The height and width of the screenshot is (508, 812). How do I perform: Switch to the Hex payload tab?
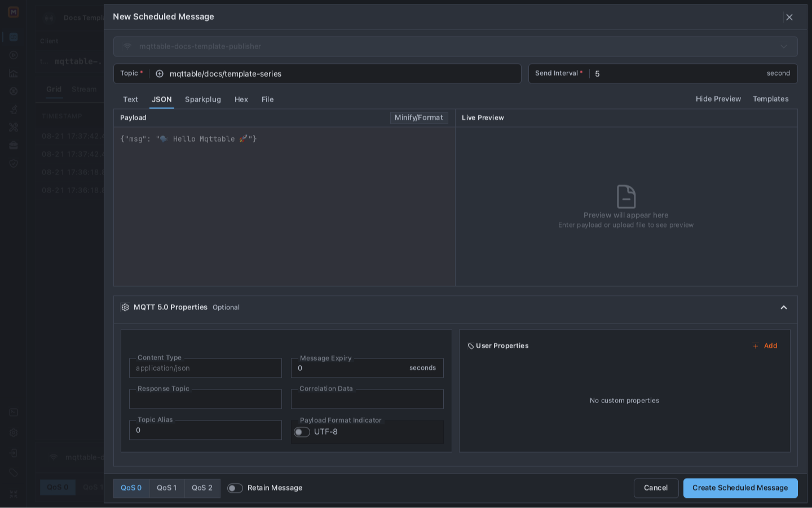241,99
